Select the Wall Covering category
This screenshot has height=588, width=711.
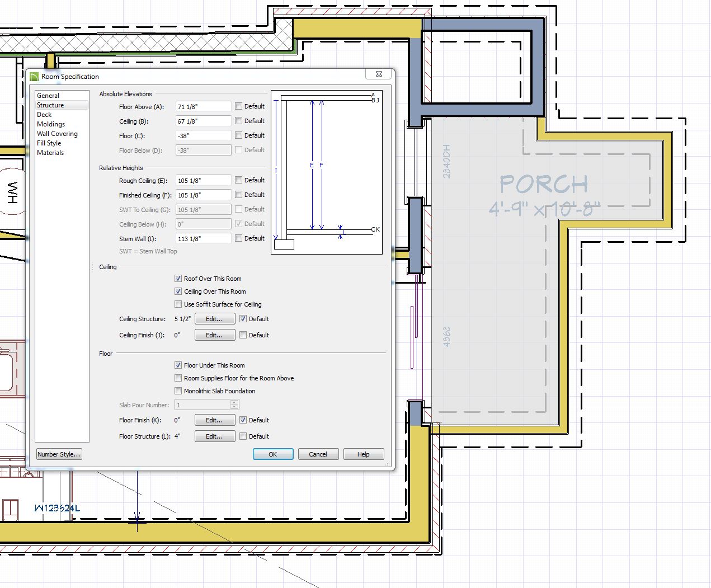pos(57,134)
